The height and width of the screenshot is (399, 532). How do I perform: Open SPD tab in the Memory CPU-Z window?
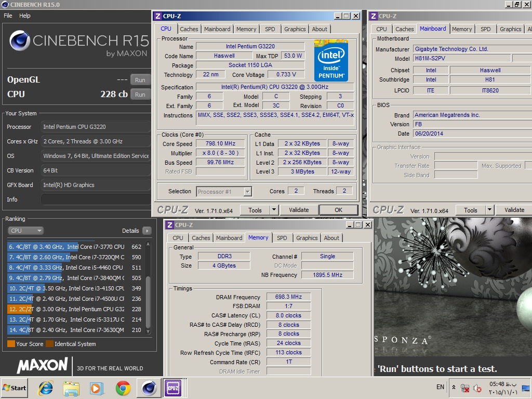tap(282, 238)
